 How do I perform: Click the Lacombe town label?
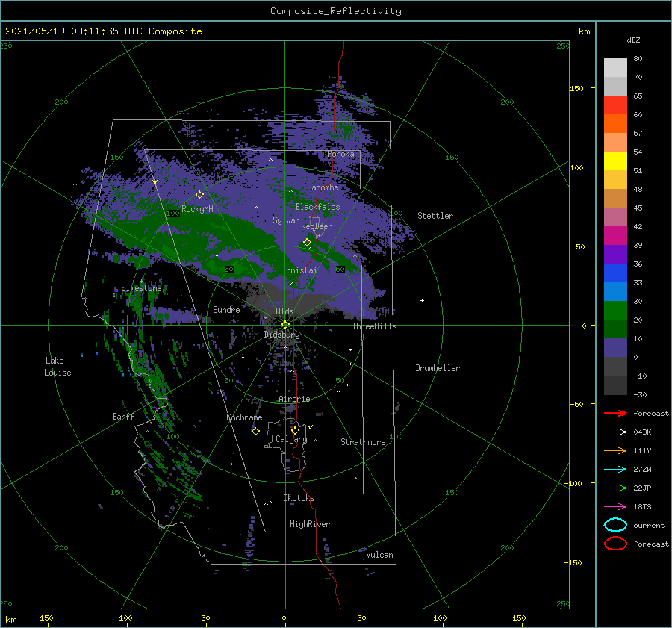pos(323,187)
